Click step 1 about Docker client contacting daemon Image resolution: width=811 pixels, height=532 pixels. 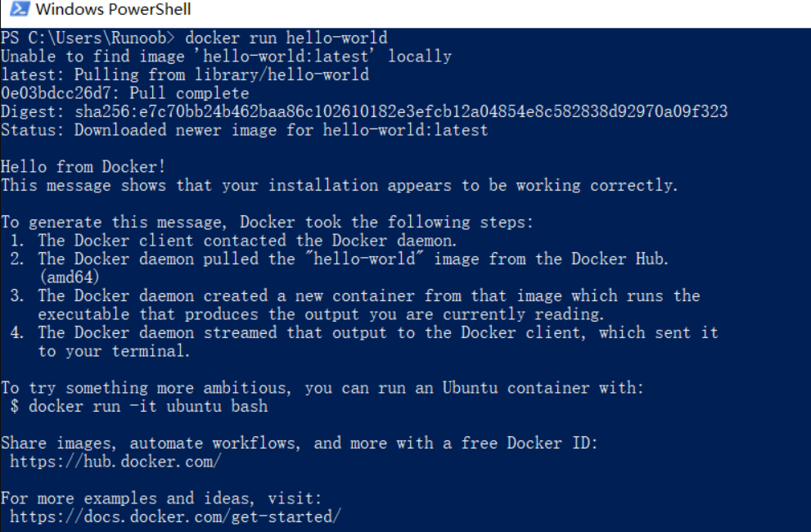point(233,241)
